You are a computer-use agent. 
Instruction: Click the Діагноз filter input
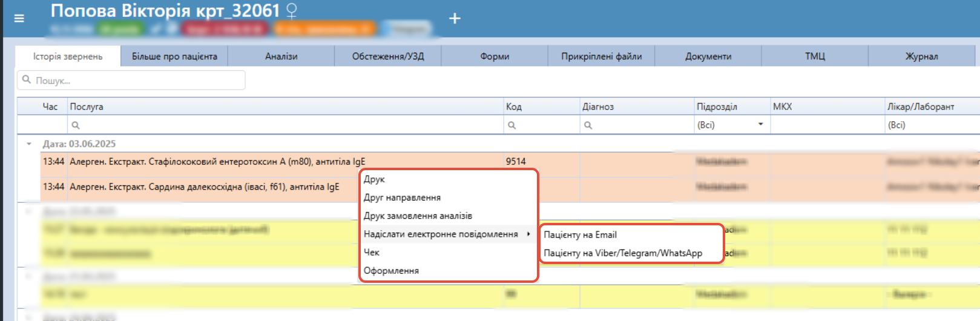(x=637, y=125)
